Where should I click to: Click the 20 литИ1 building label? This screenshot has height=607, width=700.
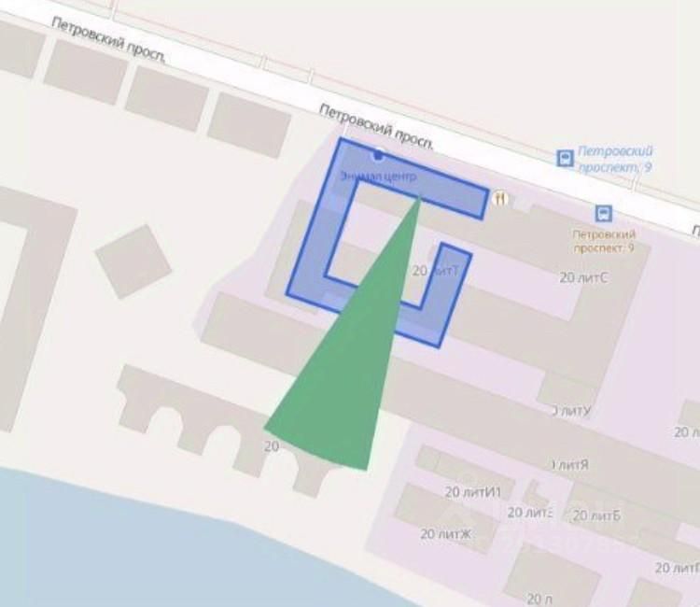point(473,492)
